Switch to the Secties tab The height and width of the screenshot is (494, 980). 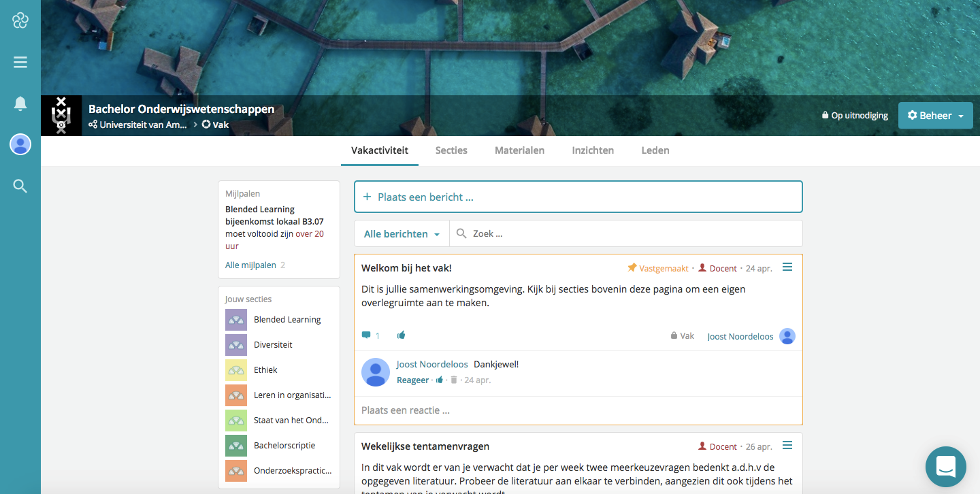tap(451, 150)
